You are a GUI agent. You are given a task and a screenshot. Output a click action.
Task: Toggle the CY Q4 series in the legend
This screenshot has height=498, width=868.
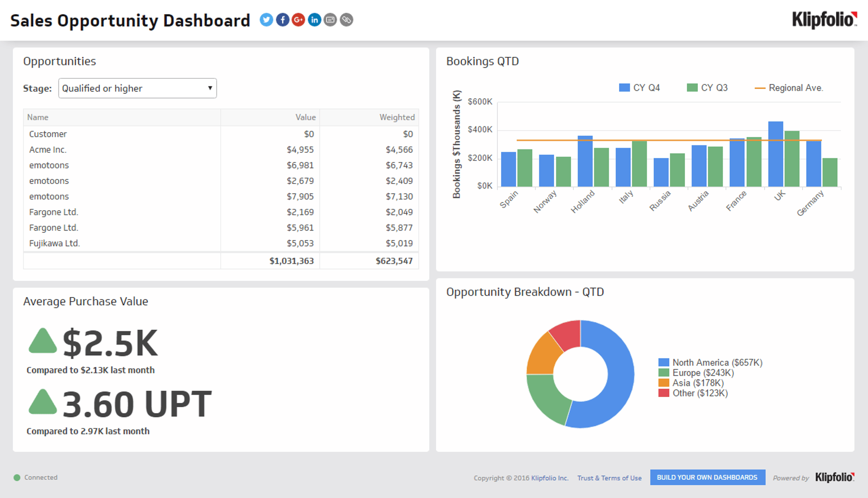(639, 87)
